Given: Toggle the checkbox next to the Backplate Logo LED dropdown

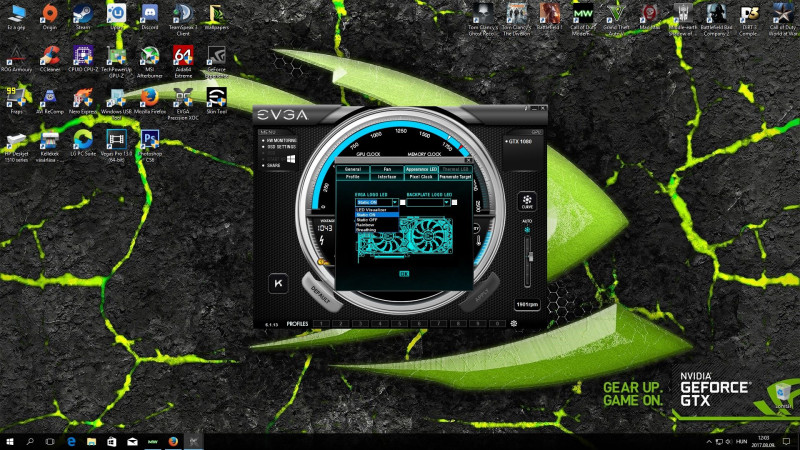Looking at the screenshot, I should tap(454, 203).
